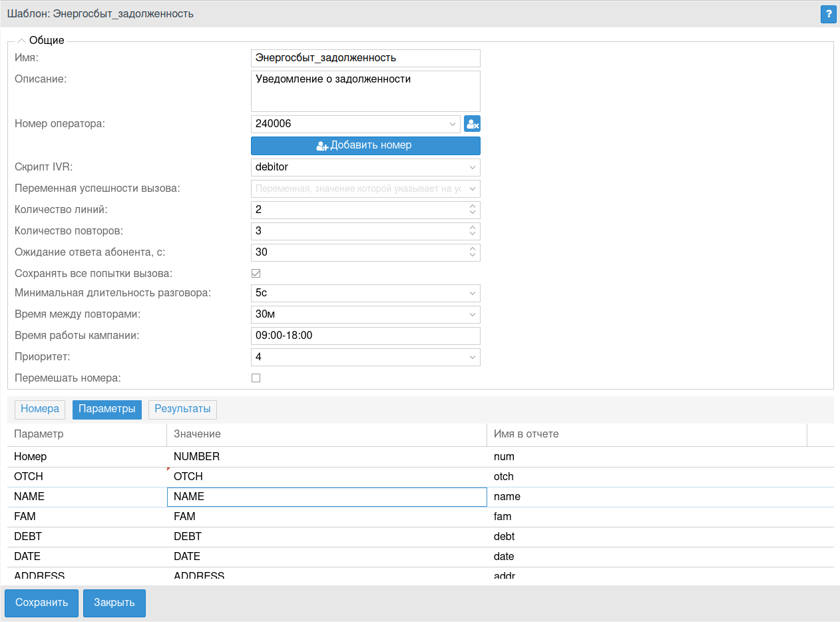This screenshot has height=622, width=840.
Task: Select the DEBT value cell
Action: click(x=326, y=537)
